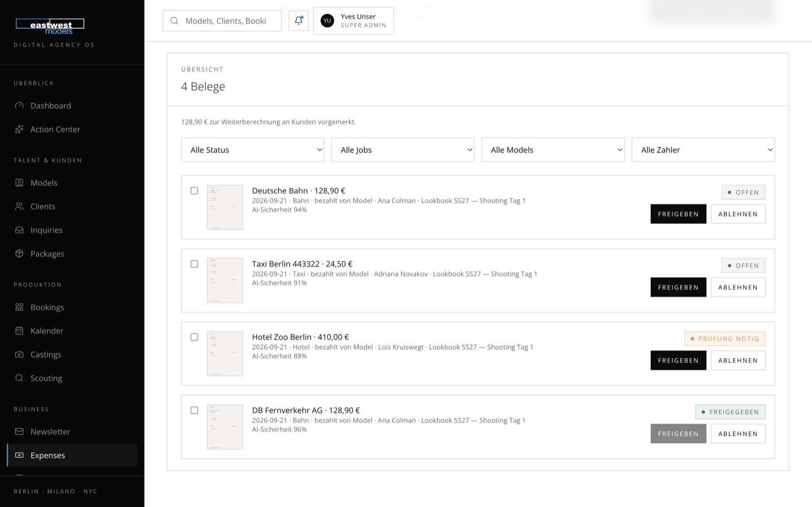
Task: Open the Dashboard gauge icon
Action: 19,106
